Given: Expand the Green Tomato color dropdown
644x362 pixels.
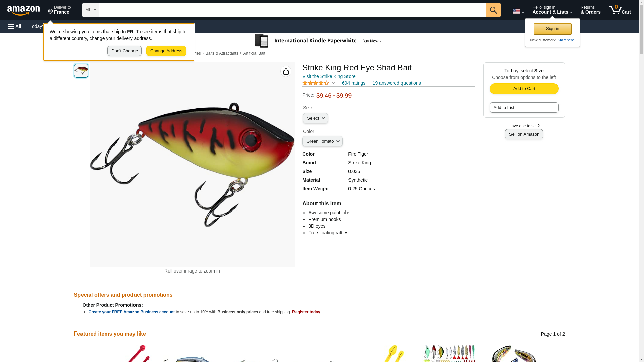Looking at the screenshot, I should 322,141.
